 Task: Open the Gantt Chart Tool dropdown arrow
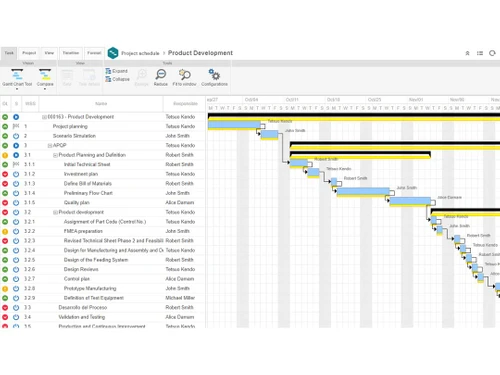17,89
